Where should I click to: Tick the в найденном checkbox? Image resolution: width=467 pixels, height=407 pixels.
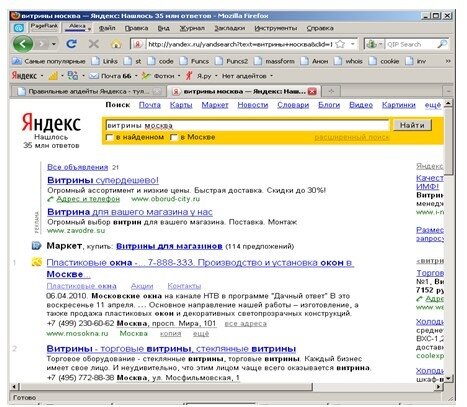pos(109,137)
